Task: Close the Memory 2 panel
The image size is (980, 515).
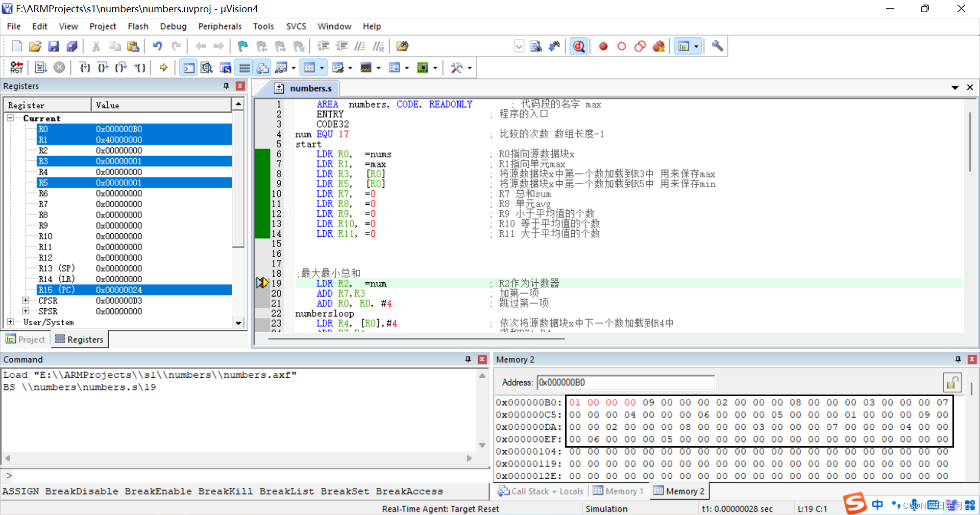Action: point(972,359)
